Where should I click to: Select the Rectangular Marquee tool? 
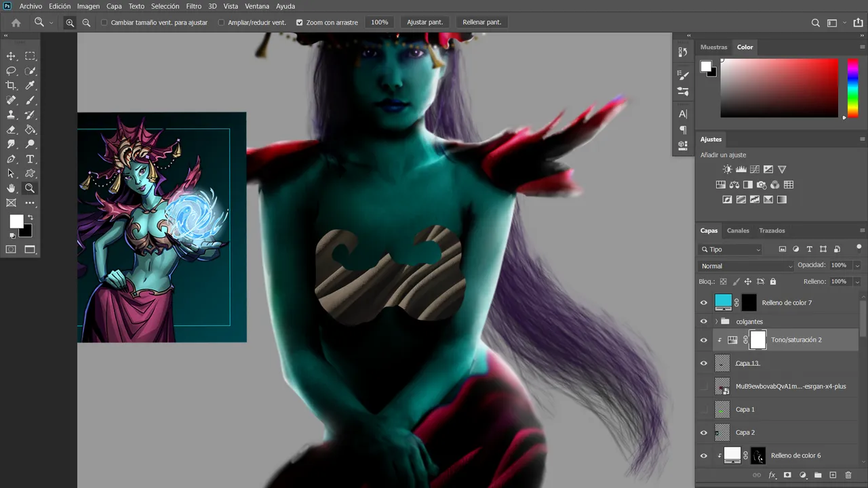click(x=30, y=56)
